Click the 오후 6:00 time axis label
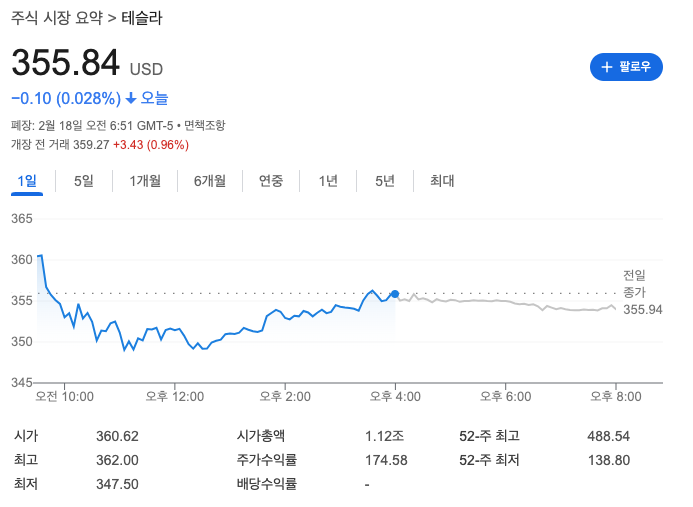693x507 pixels. 506,396
